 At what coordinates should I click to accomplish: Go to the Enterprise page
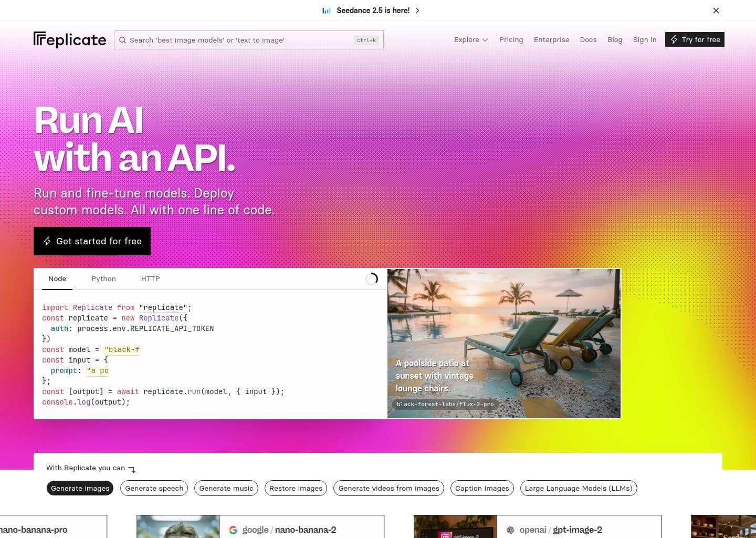pos(551,39)
